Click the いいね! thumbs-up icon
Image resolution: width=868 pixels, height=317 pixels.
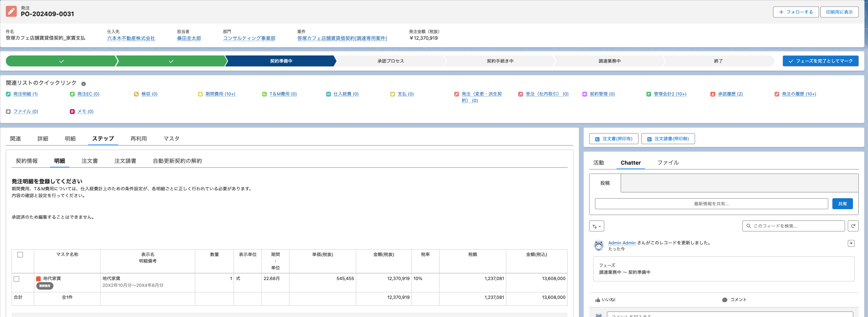[x=598, y=300]
